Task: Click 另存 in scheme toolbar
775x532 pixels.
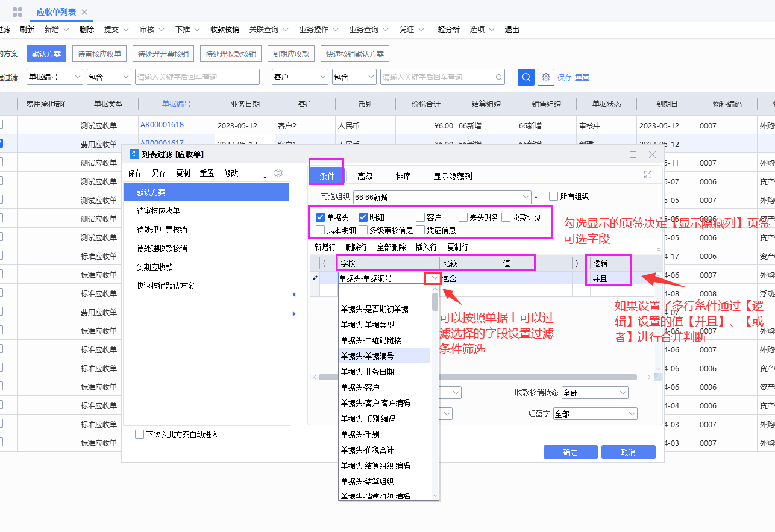Action: [158, 173]
